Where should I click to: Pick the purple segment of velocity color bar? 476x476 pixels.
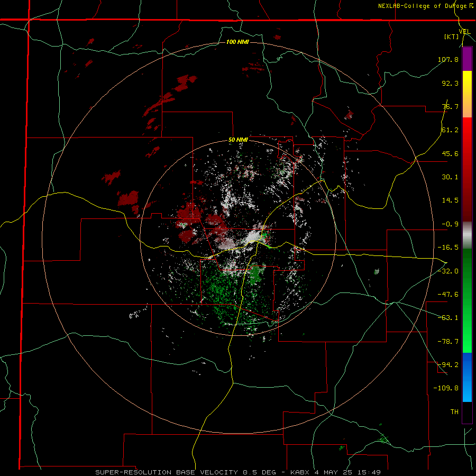(467, 59)
